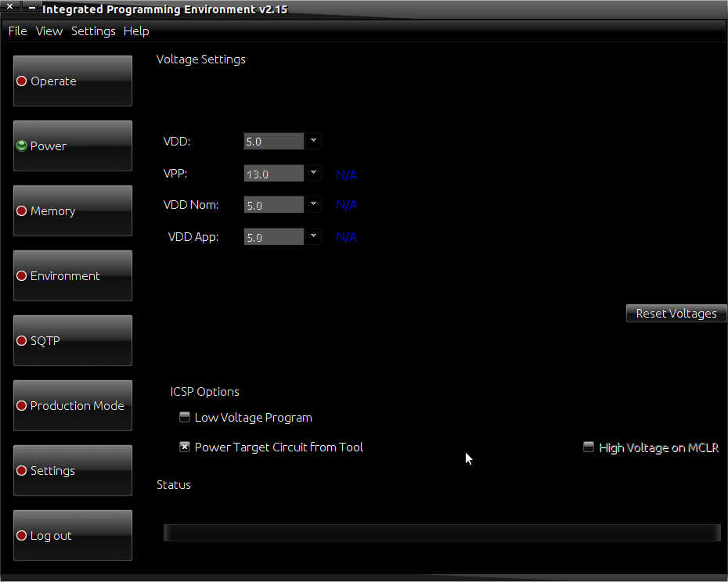Expand the VDD voltage dropdown arrow
The image size is (728, 582).
pyautogui.click(x=313, y=141)
